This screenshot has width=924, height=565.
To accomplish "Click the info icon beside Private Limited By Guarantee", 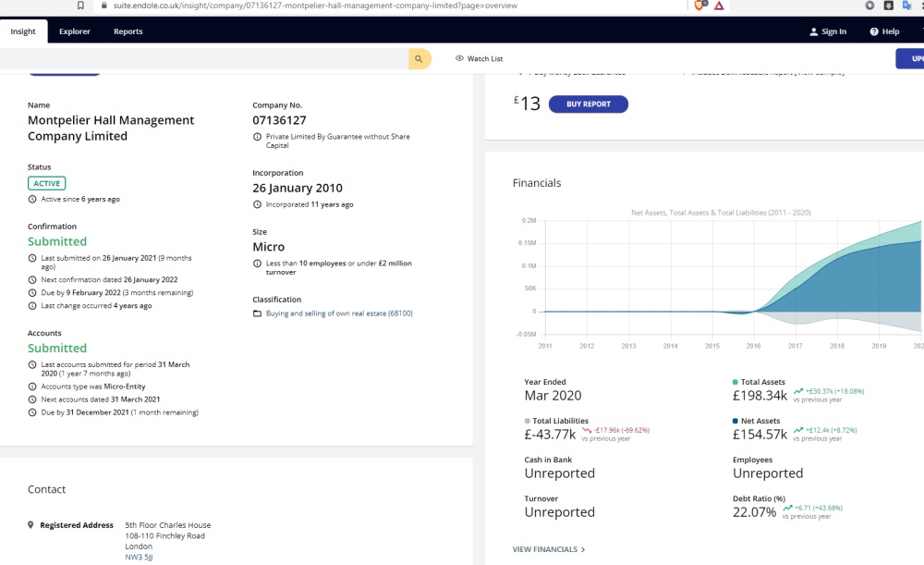I will point(257,137).
